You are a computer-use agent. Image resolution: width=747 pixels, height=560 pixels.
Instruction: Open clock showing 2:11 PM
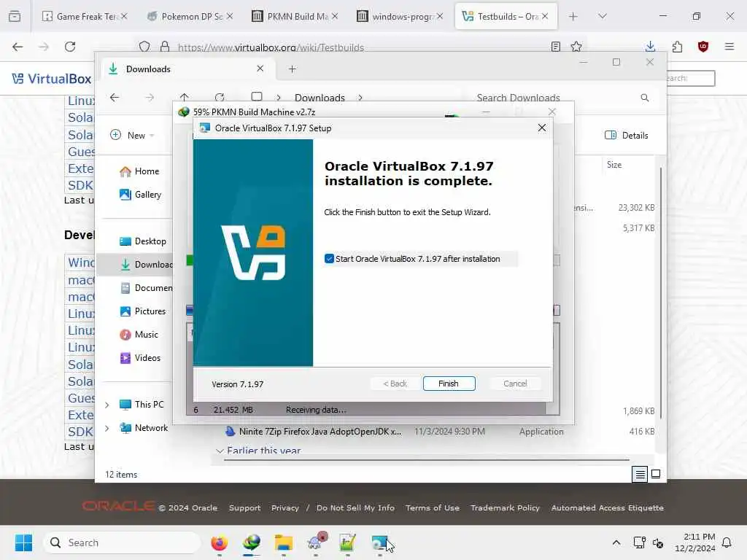(694, 542)
